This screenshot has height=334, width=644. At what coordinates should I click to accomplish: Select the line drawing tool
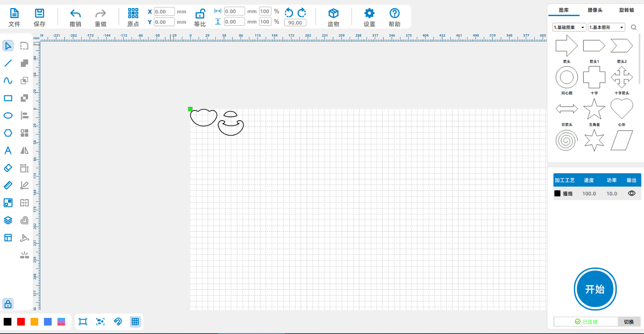click(8, 63)
